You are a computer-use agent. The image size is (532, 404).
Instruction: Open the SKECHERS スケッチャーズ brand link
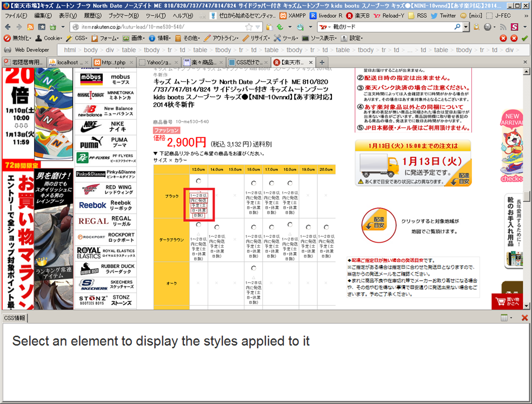click(x=106, y=284)
